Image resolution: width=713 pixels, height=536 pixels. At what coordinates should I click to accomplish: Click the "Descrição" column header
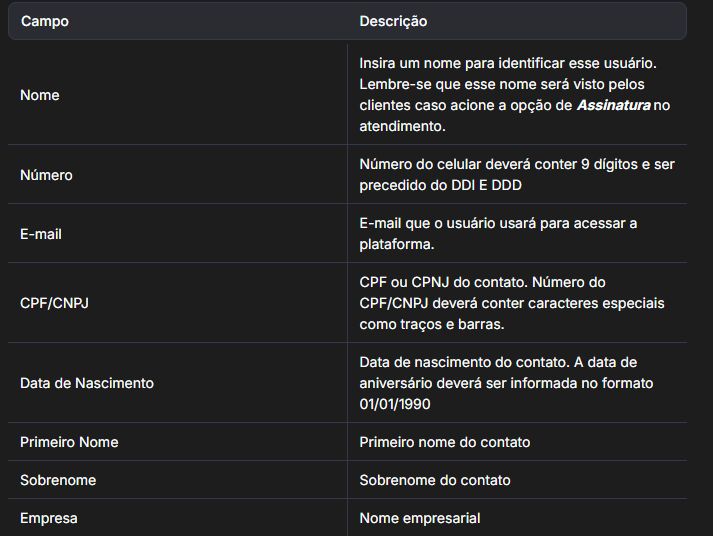[x=393, y=21]
